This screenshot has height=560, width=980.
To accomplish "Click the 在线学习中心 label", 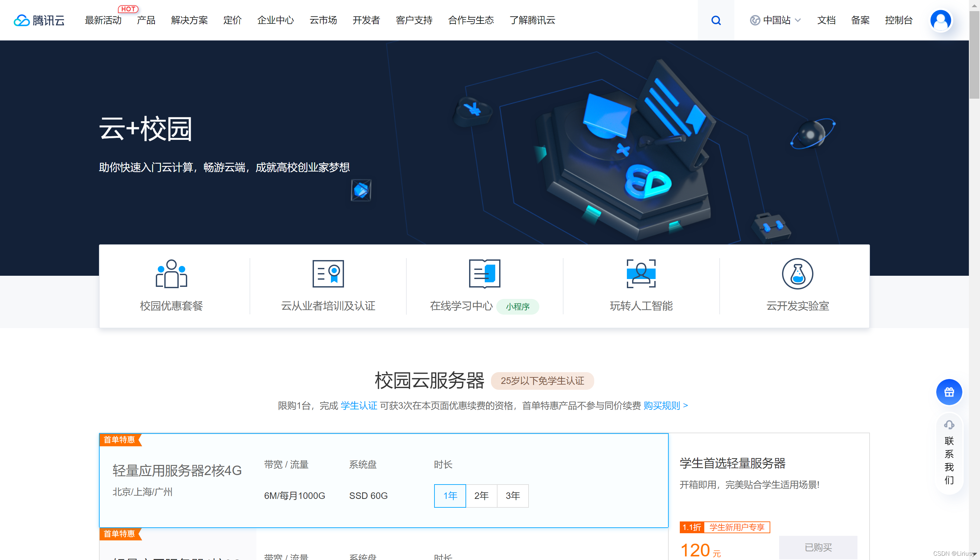I will 461,306.
